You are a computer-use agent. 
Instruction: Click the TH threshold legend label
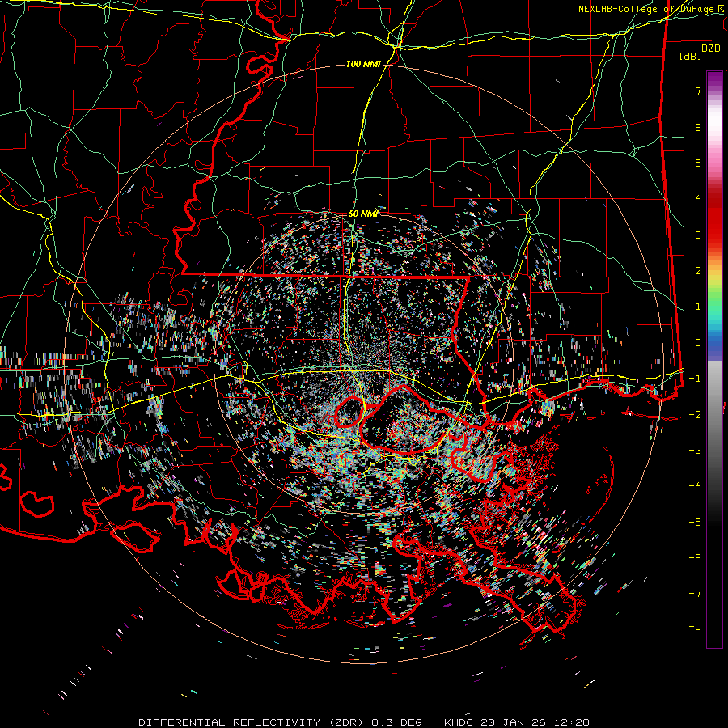695,630
